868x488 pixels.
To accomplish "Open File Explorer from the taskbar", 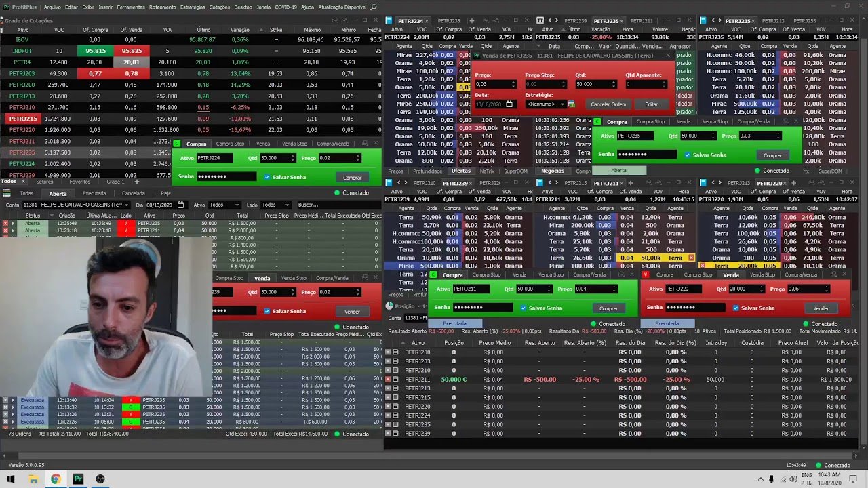I will 33,479.
